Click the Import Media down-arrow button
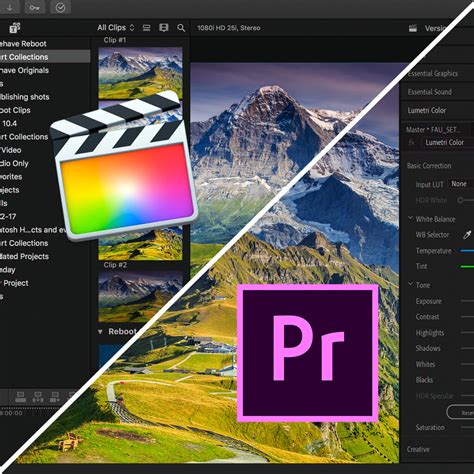Image resolution: width=474 pixels, height=474 pixels. (10, 7)
